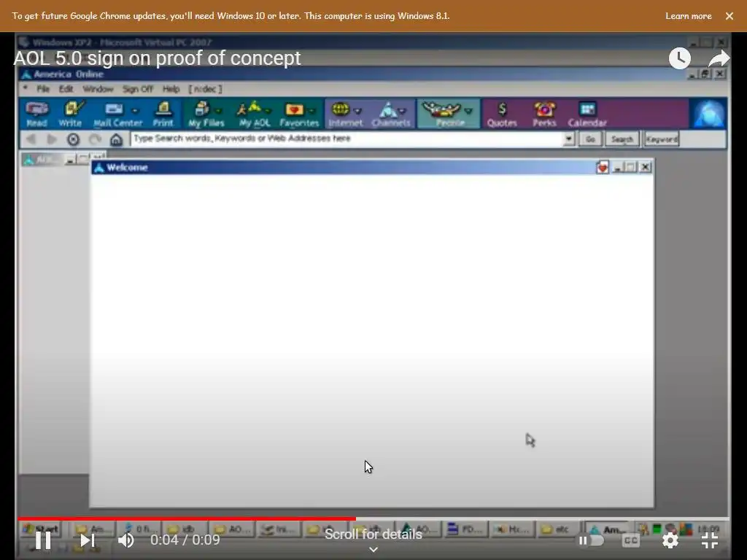Expand People dropdown arrow
Image resolution: width=747 pixels, height=560 pixels.
[x=469, y=111]
